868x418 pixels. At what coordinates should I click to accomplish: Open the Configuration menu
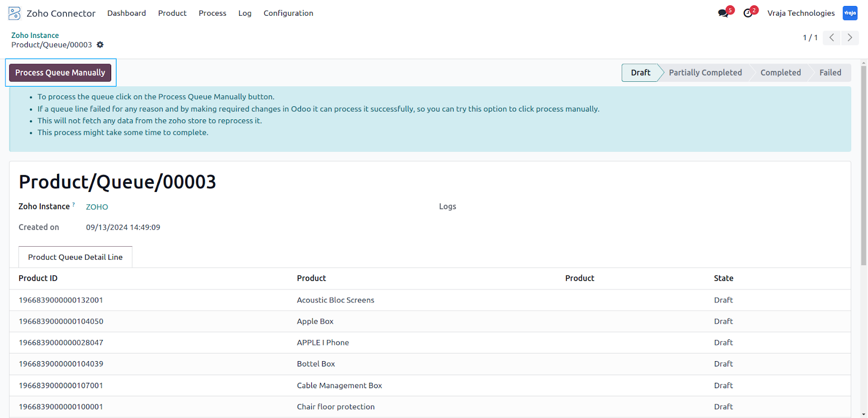tap(288, 13)
